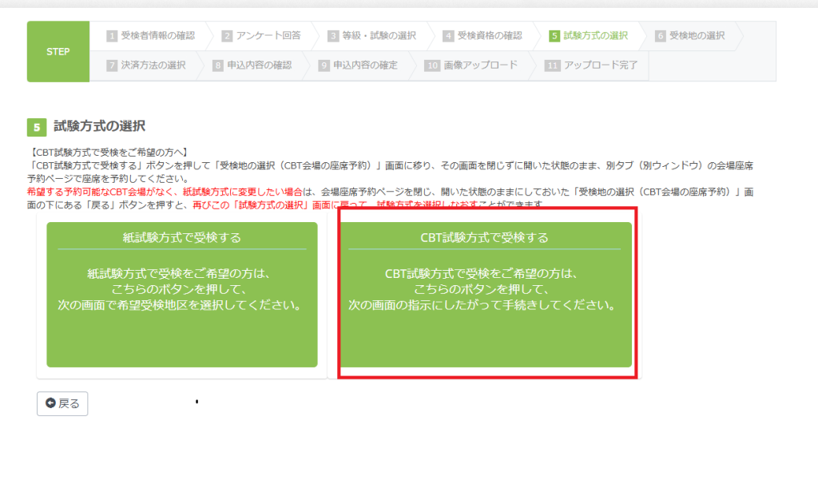Viewport: 818px width, 504px height.
Task: Select step 3 等級・試験の選択
Action: 371,36
